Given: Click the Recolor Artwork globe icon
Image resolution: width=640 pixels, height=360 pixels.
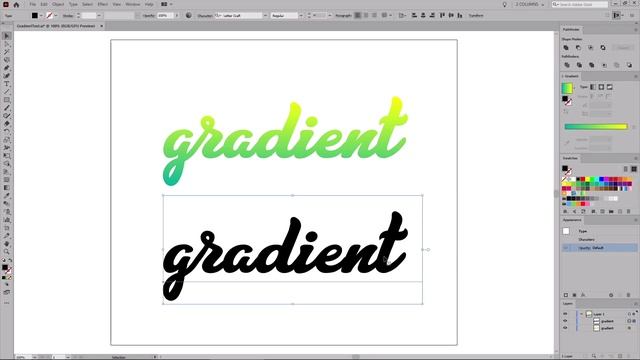Looking at the screenshot, I should click(189, 16).
